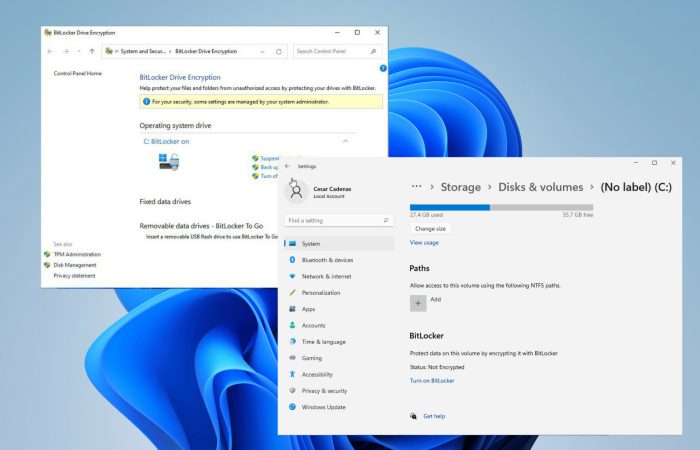Click Search Control Panel field
This screenshot has height=450, width=700.
pos(337,51)
